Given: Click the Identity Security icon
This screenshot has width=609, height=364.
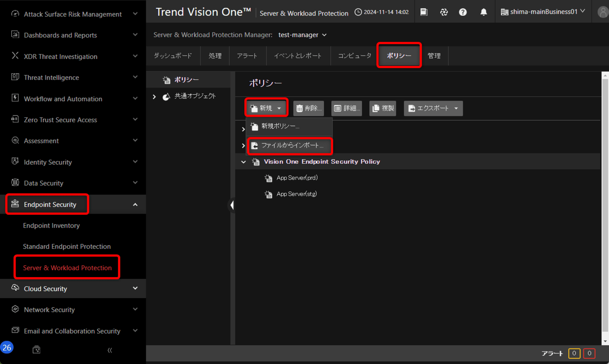Looking at the screenshot, I should [15, 161].
